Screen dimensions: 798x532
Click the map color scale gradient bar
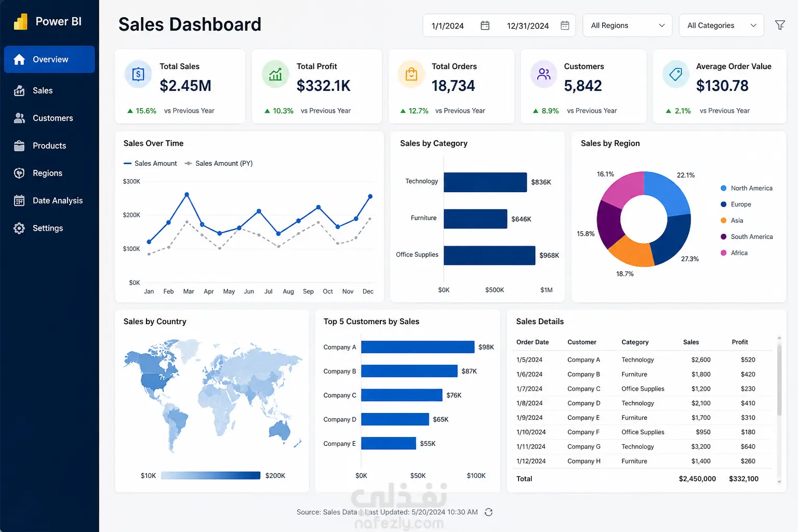[210, 475]
